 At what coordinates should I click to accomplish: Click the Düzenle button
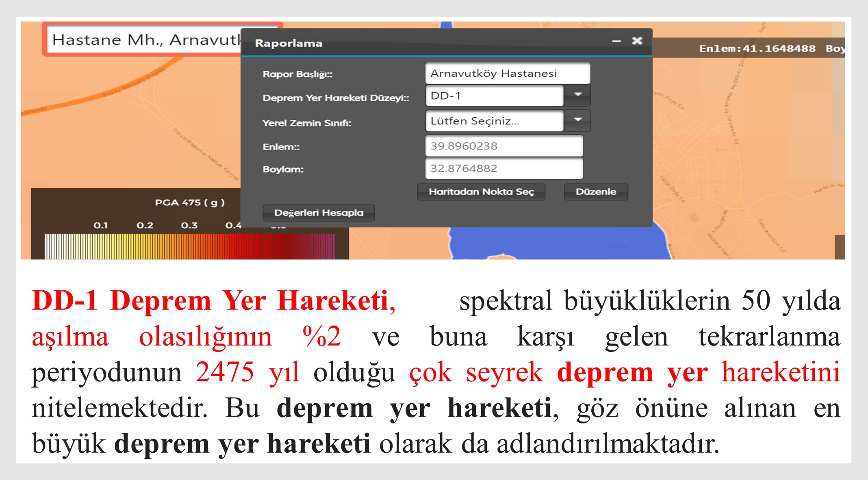[x=595, y=192]
